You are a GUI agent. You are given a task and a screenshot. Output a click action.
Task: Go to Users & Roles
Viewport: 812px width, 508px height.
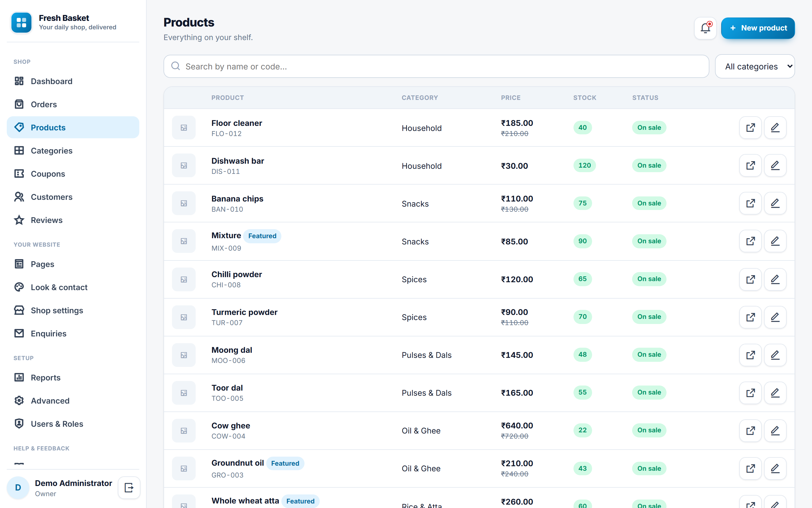tap(73, 424)
